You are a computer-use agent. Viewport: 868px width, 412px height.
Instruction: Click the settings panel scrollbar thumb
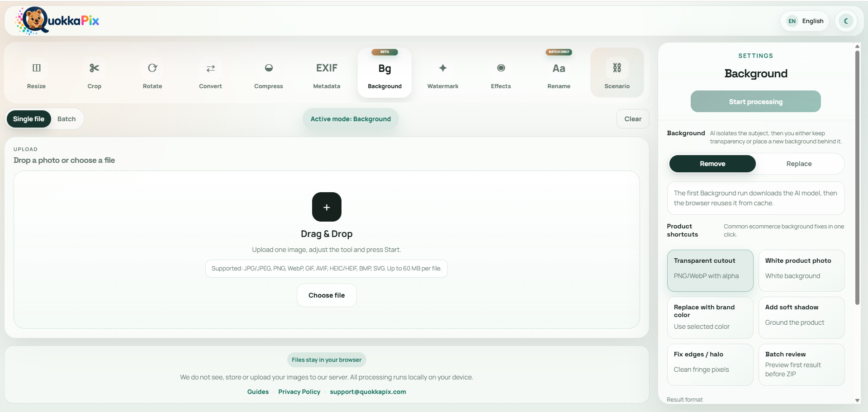pos(857,177)
